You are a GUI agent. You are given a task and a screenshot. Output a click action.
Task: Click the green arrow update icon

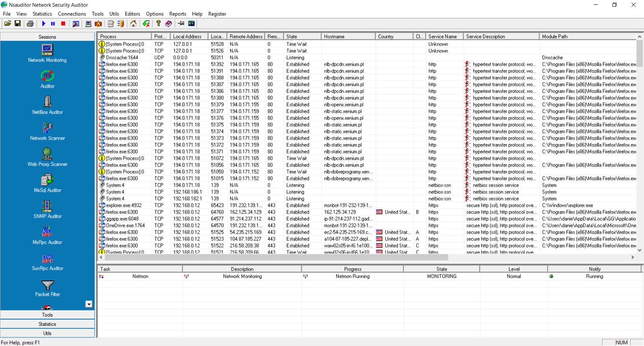[x=146, y=24]
